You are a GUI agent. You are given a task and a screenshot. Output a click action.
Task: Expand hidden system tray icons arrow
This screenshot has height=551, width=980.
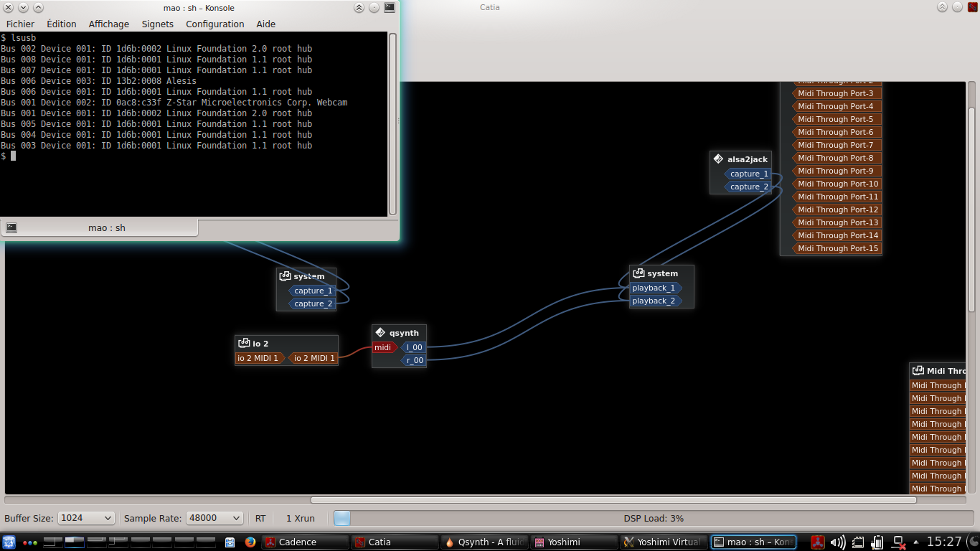coord(916,542)
